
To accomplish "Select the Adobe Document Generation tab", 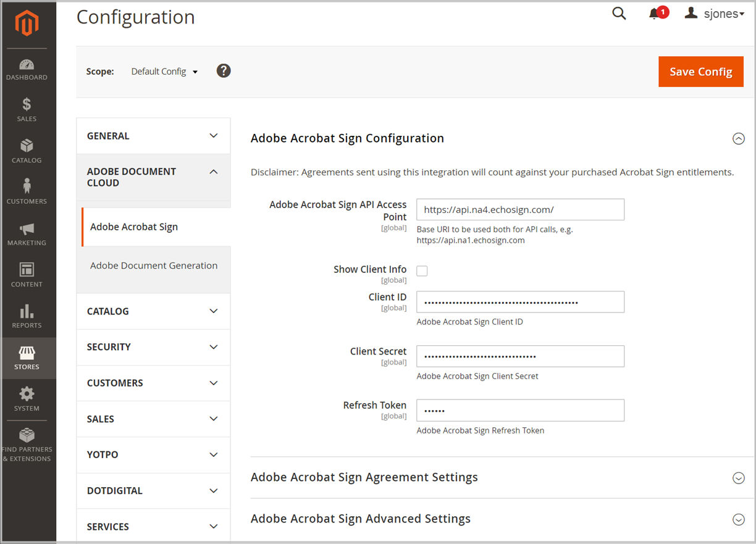I will point(154,266).
